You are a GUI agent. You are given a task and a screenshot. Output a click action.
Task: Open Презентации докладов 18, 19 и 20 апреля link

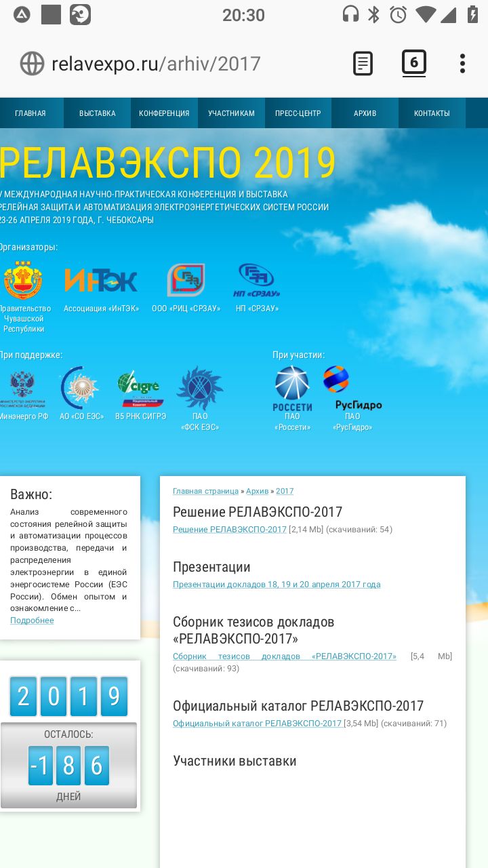pos(277,585)
